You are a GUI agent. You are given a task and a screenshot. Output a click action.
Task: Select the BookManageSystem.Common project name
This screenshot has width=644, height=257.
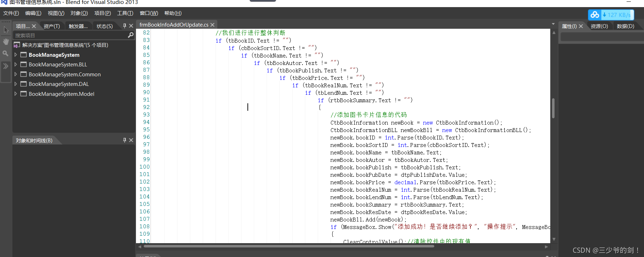pyautogui.click(x=65, y=75)
